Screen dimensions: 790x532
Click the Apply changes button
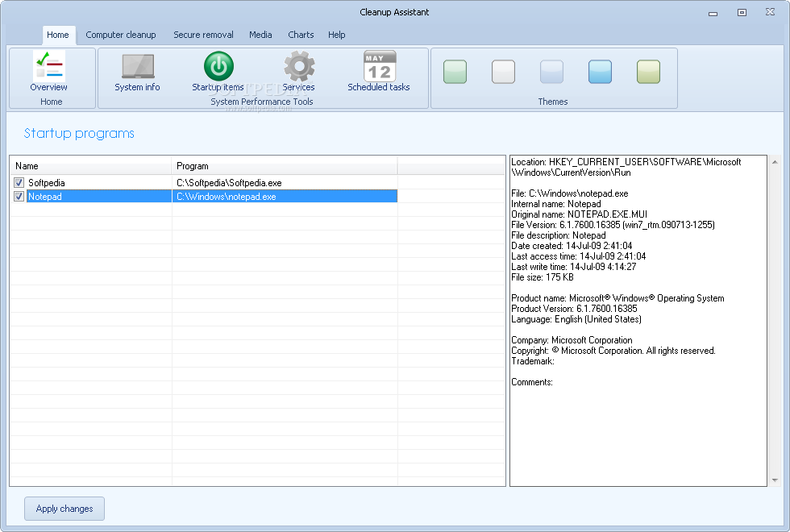coord(64,509)
